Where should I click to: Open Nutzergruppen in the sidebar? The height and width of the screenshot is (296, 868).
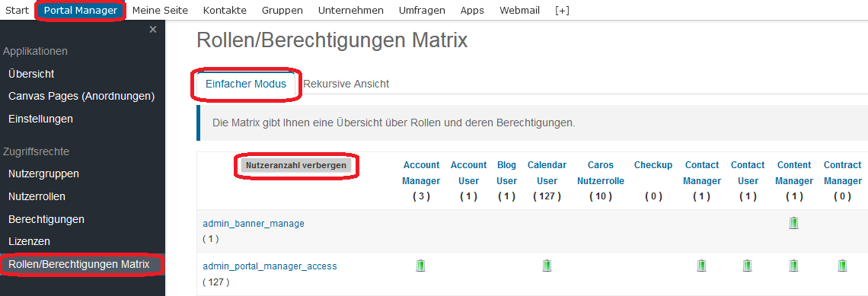tap(43, 173)
